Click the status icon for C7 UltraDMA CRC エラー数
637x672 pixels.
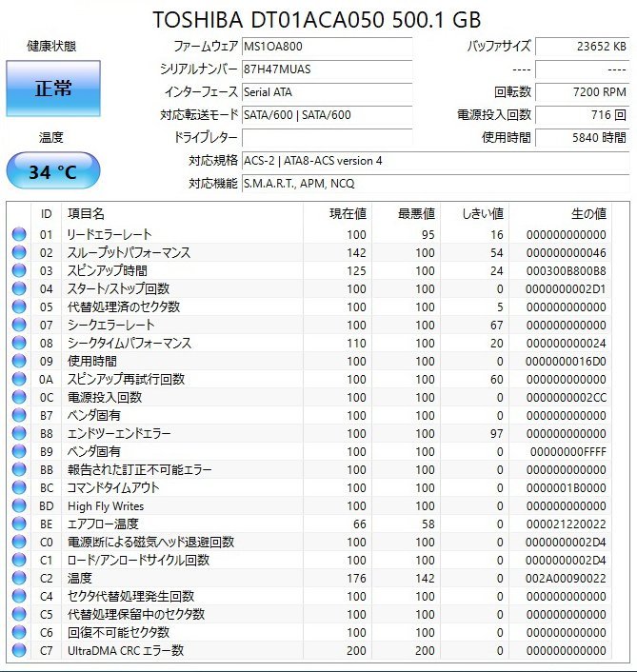pyautogui.click(x=19, y=650)
